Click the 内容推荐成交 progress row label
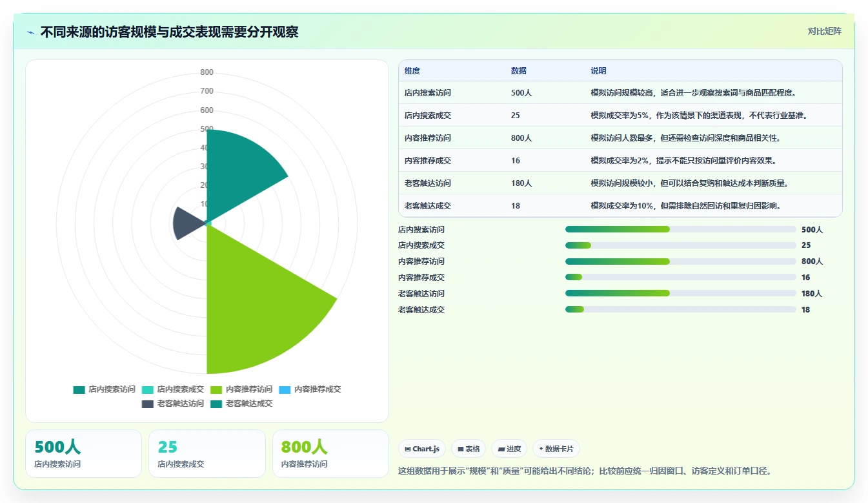Viewport: 868px width, 503px height. pos(421,277)
